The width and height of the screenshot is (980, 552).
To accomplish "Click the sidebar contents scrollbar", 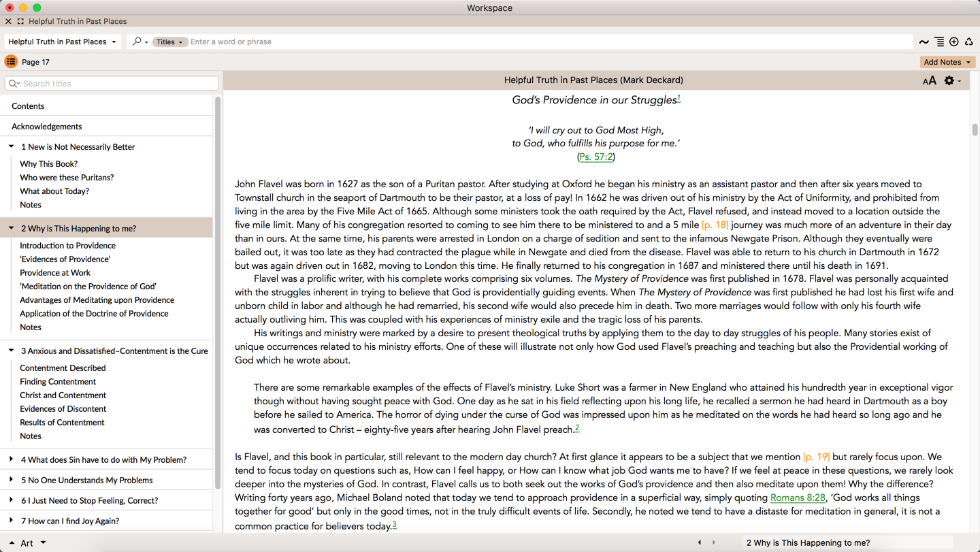I will (x=218, y=293).
